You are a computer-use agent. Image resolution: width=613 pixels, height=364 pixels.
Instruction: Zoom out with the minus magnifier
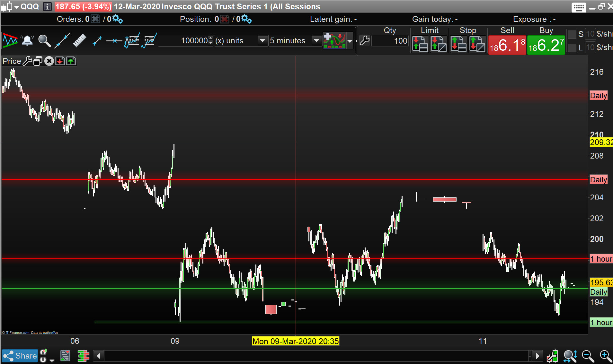pyautogui.click(x=588, y=356)
